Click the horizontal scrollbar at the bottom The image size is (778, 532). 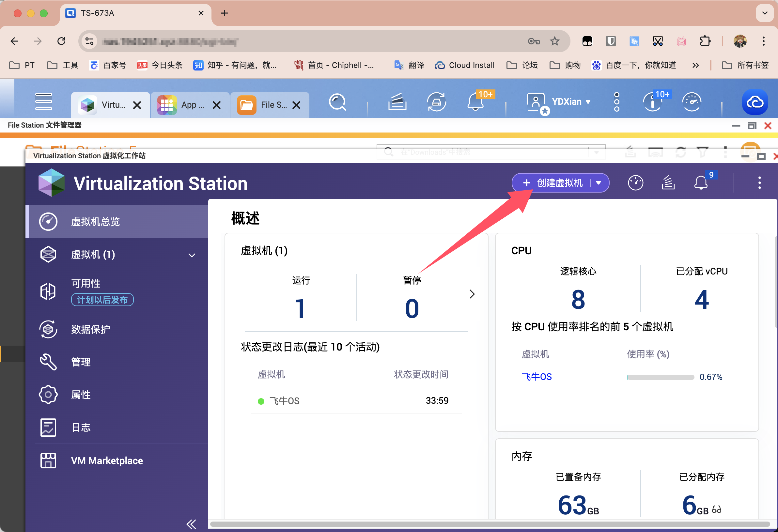pos(490,524)
